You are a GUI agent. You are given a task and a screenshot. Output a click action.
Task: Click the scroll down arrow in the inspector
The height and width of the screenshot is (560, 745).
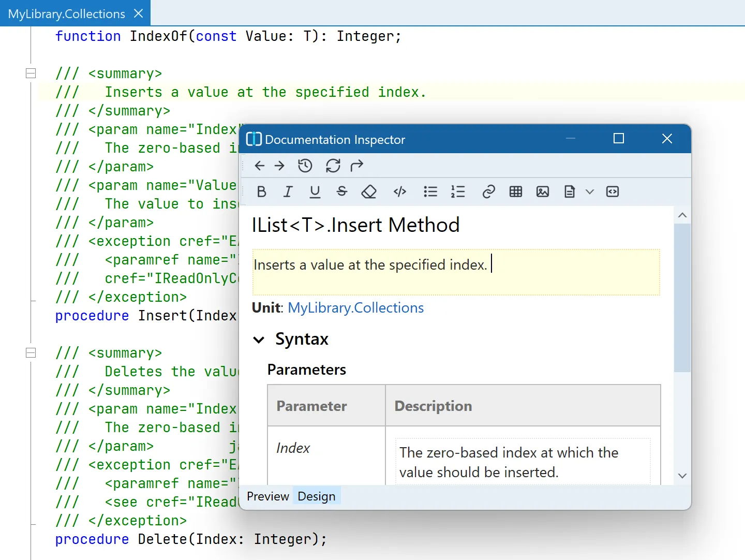pos(682,476)
